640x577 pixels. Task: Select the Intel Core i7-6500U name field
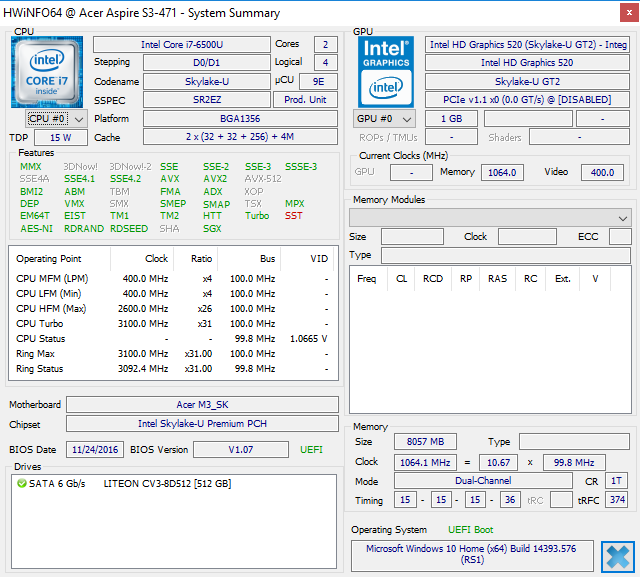pyautogui.click(x=181, y=45)
